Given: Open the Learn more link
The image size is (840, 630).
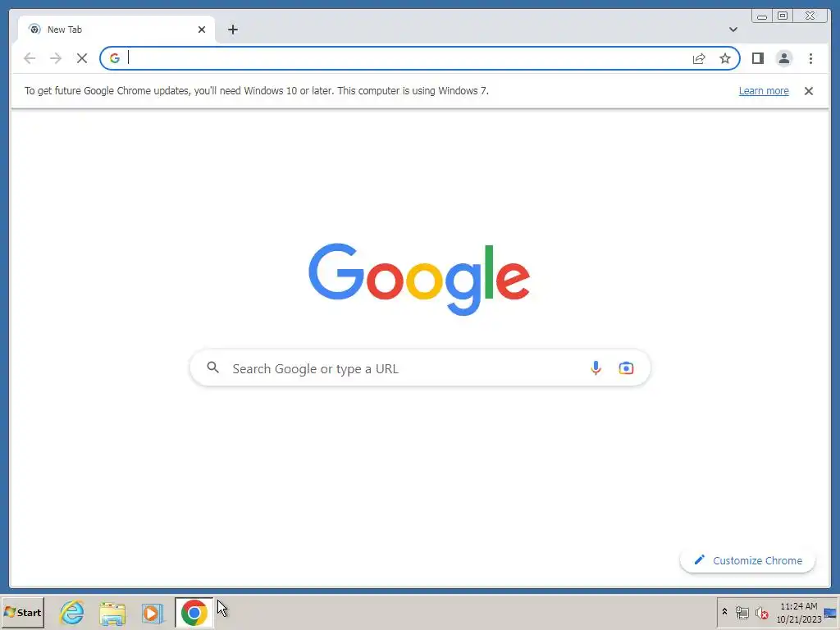Looking at the screenshot, I should 764,91.
